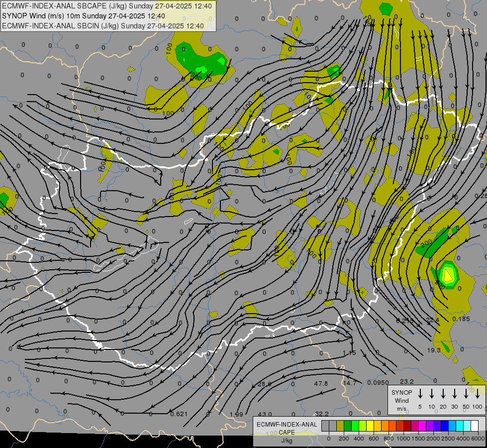
Task: Pick the orange CAPE legend swatch
Action: pos(385,426)
